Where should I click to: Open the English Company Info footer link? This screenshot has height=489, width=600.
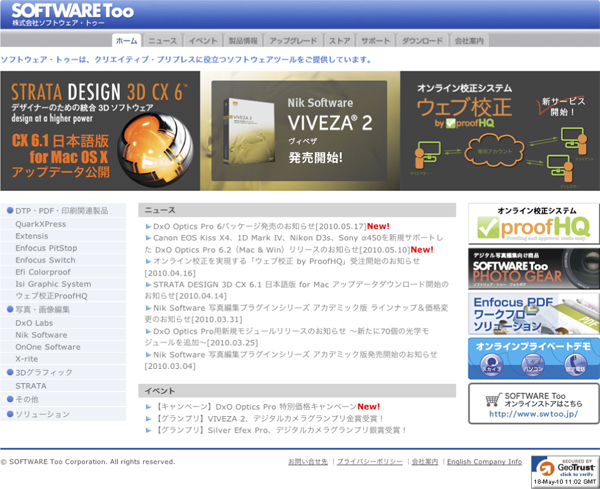(x=484, y=462)
